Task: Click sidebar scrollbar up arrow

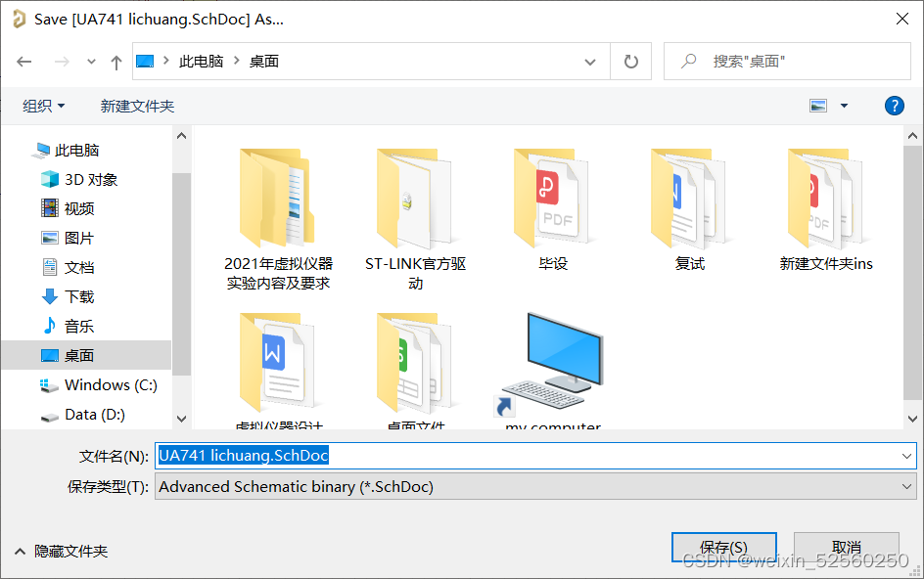Action: (x=181, y=136)
